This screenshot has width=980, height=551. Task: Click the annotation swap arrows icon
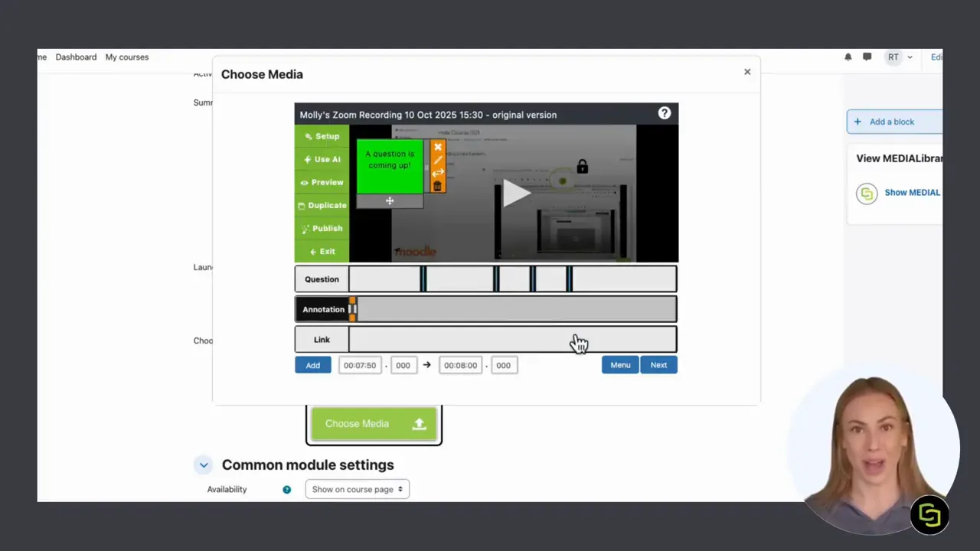(438, 173)
